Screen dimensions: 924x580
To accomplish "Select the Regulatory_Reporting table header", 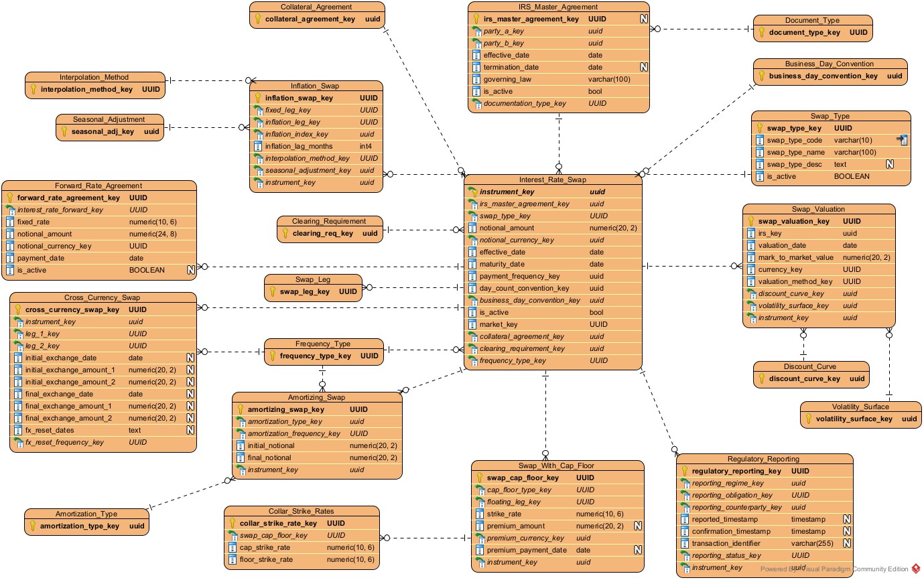I will tap(763, 459).
